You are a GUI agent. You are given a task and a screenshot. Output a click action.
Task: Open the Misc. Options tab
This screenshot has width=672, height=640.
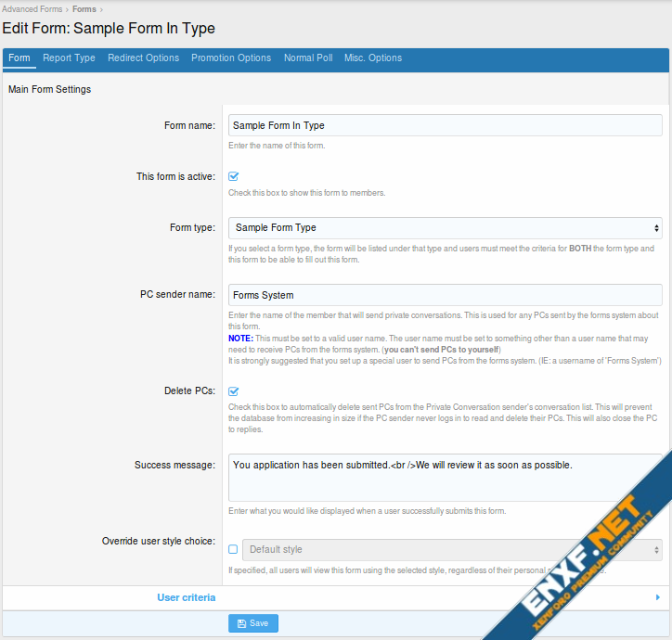click(x=373, y=58)
